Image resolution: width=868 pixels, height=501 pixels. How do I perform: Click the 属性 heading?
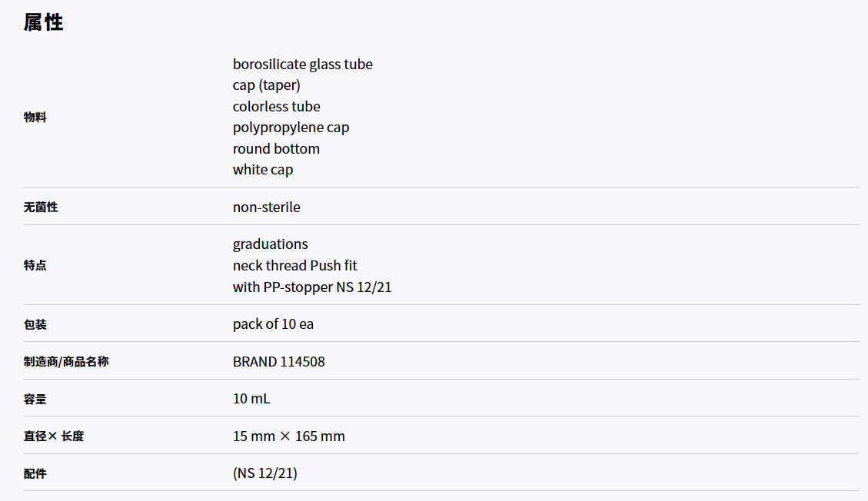tap(44, 23)
